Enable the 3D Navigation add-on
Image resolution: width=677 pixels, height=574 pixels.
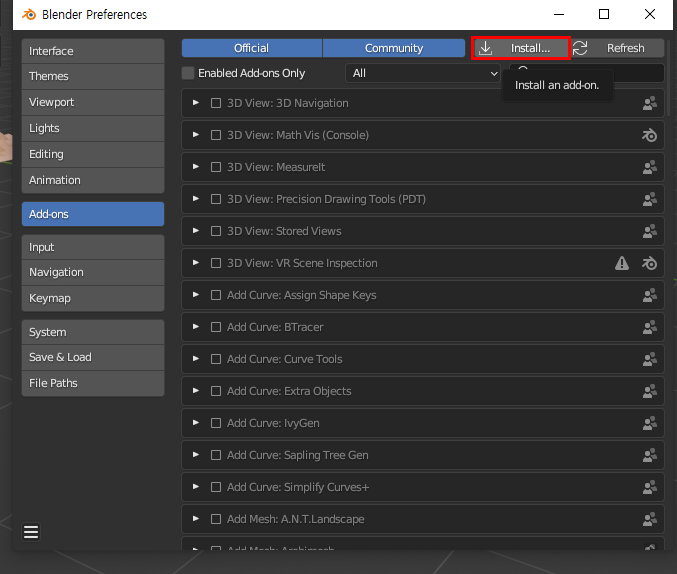pos(216,103)
